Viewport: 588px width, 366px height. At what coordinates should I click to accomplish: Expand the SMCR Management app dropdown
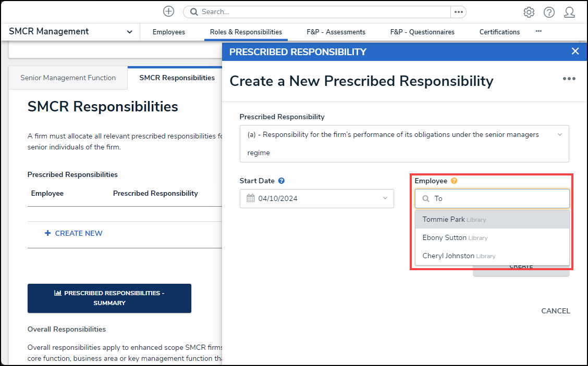coord(129,32)
